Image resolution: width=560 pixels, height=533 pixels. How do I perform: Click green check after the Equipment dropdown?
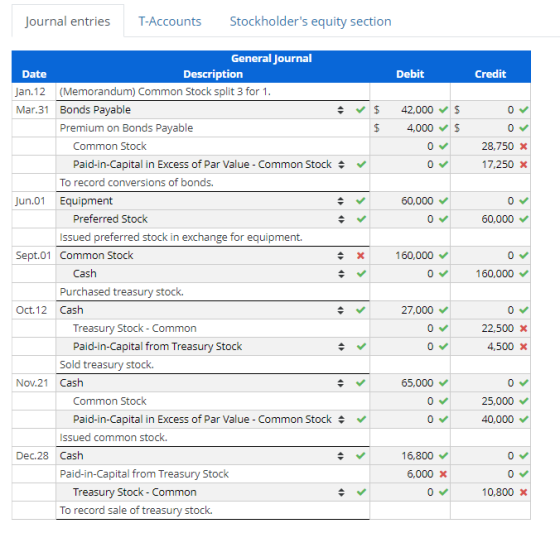(361, 201)
